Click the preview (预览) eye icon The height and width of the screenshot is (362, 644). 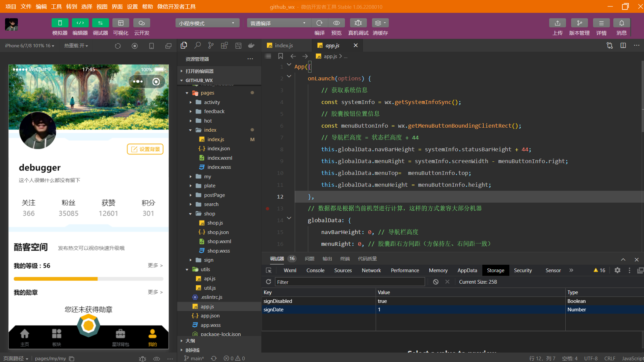(336, 23)
